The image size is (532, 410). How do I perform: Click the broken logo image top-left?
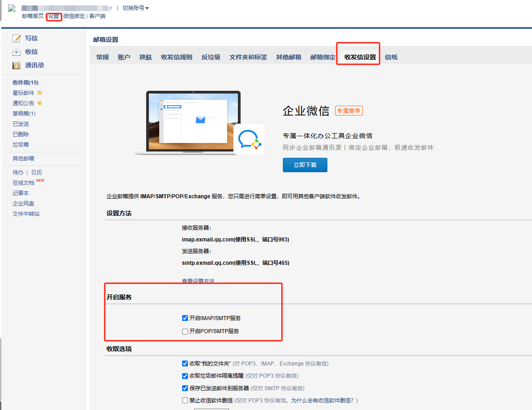pos(12,8)
